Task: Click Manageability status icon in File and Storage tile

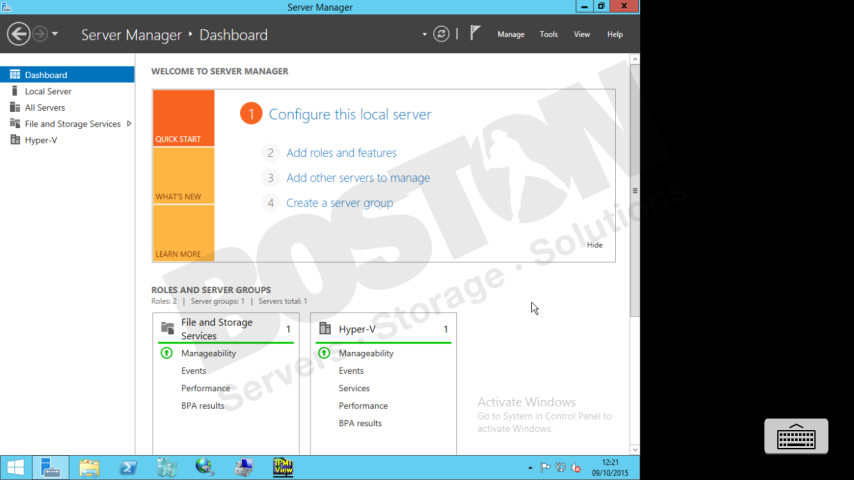Action: click(x=167, y=353)
